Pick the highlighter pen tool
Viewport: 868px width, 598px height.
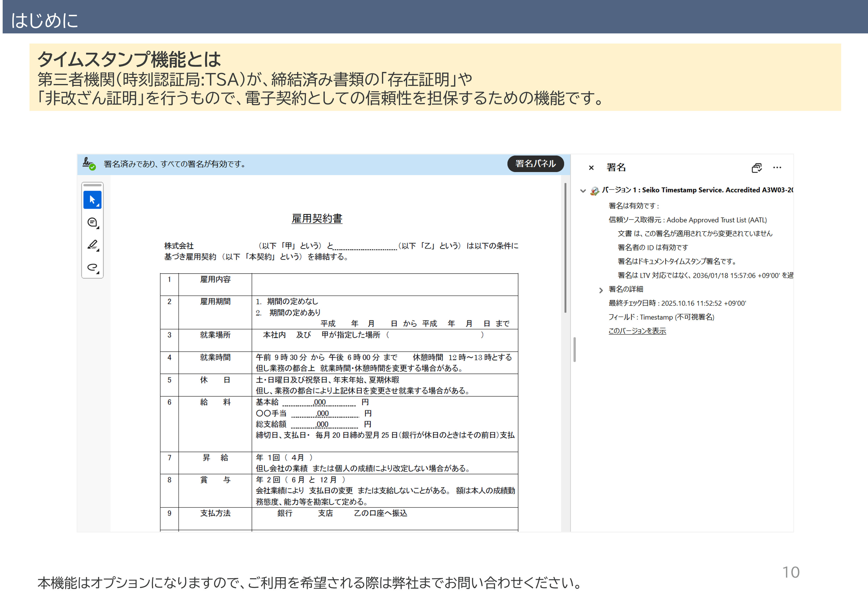click(x=92, y=245)
